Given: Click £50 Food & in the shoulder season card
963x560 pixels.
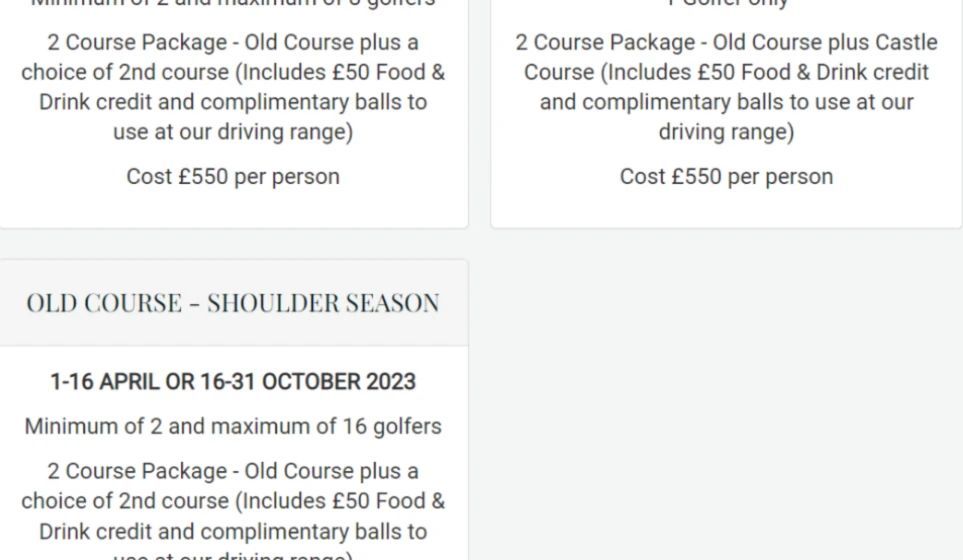Looking at the screenshot, I should pos(389,501).
